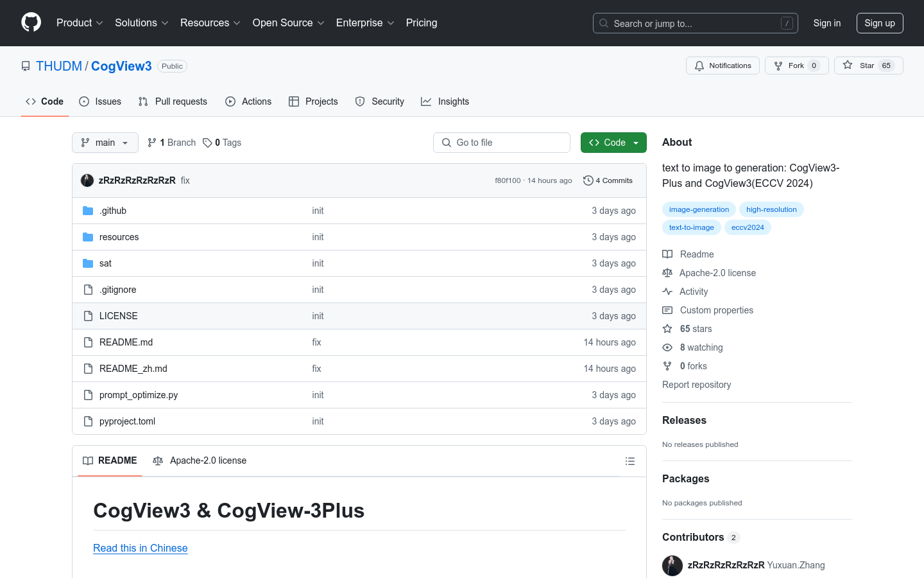
Task: Click the Activity pulse icon
Action: (667, 292)
